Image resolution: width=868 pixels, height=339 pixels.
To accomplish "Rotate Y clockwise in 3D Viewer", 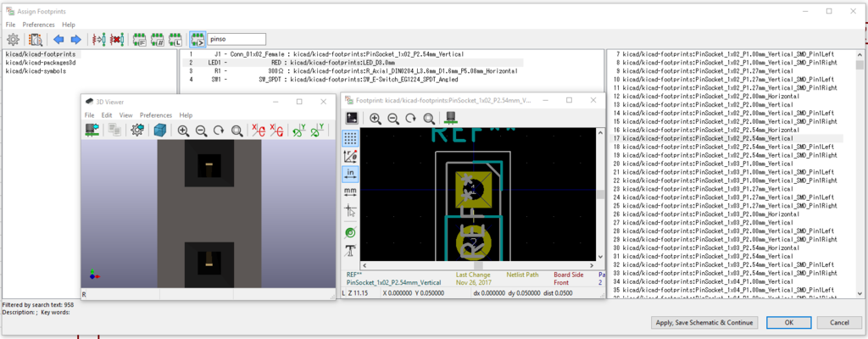I will (x=299, y=131).
